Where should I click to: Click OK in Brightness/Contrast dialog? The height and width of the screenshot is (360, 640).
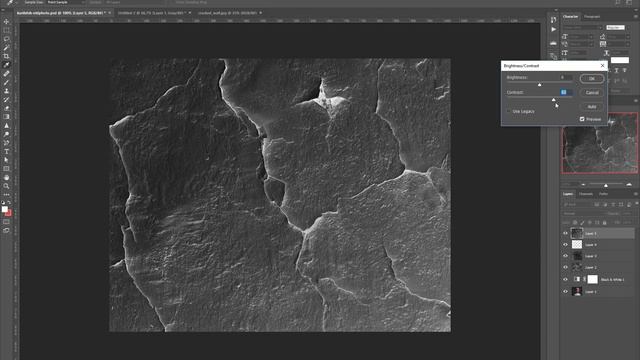point(592,78)
